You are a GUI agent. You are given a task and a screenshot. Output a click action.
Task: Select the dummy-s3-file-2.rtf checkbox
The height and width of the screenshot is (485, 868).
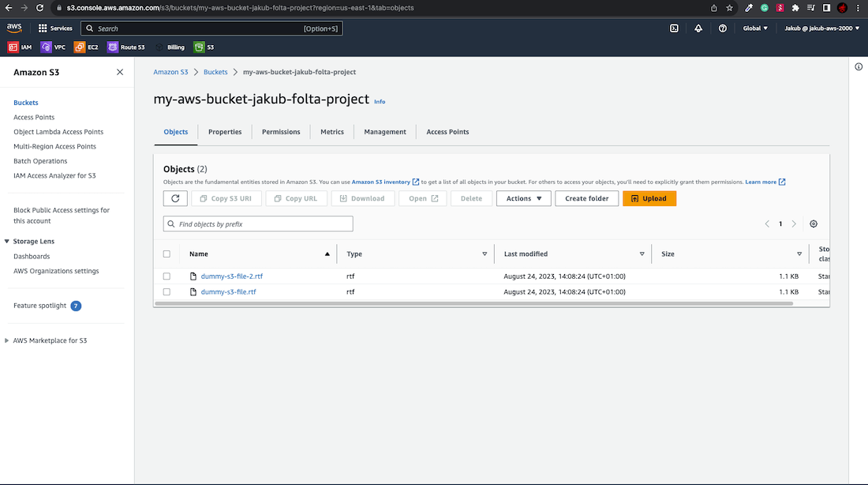166,276
